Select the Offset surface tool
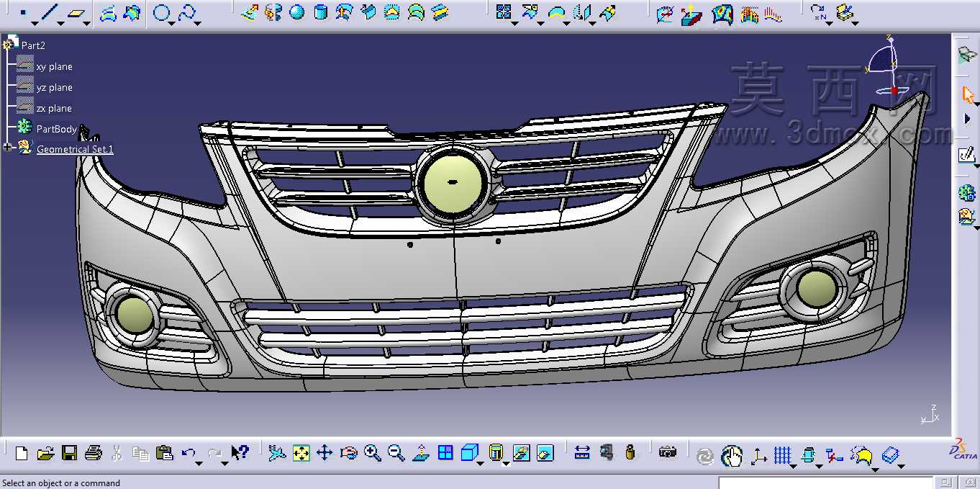Viewport: 980px width, 489px height. click(x=345, y=13)
